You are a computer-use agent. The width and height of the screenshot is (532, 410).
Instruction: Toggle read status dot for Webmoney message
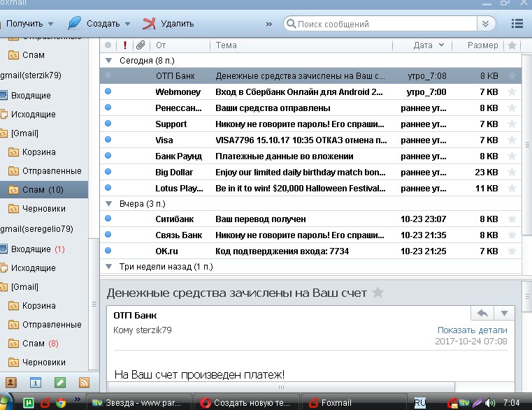pyautogui.click(x=108, y=91)
